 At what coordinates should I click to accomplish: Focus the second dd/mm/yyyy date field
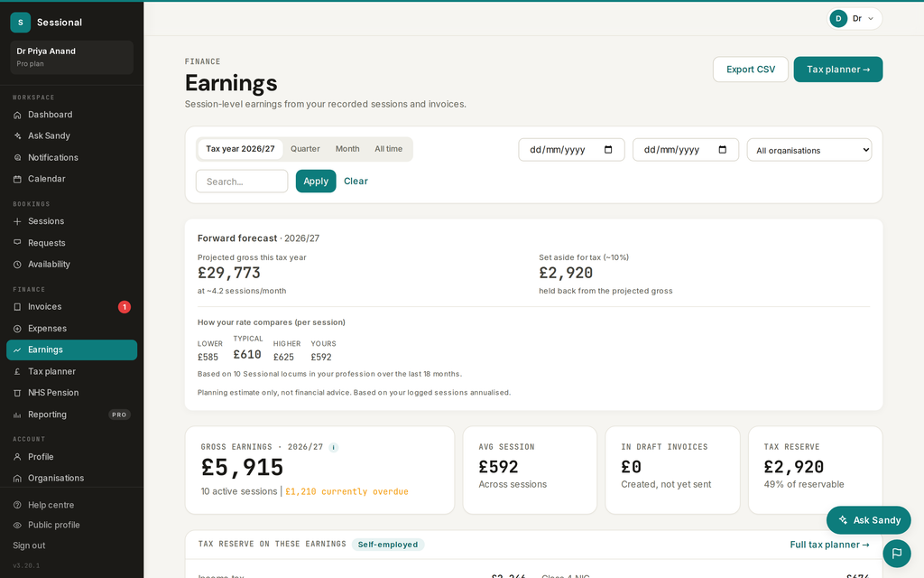[686, 150]
